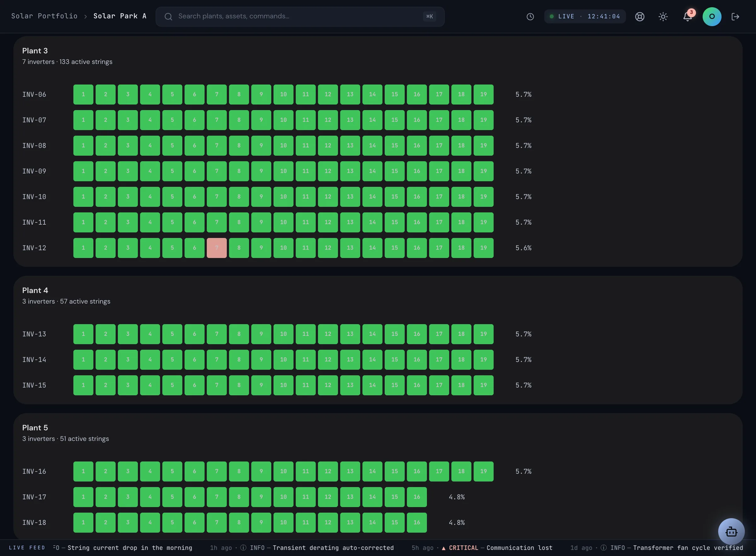This screenshot has width=756, height=556.
Task: Click the Plant 3 heading
Action: click(35, 51)
